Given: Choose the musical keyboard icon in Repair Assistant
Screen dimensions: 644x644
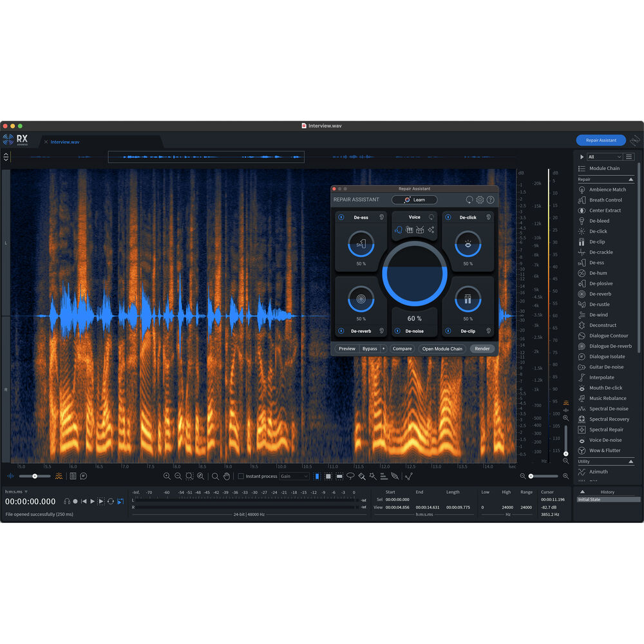Looking at the screenshot, I should tap(409, 230).
